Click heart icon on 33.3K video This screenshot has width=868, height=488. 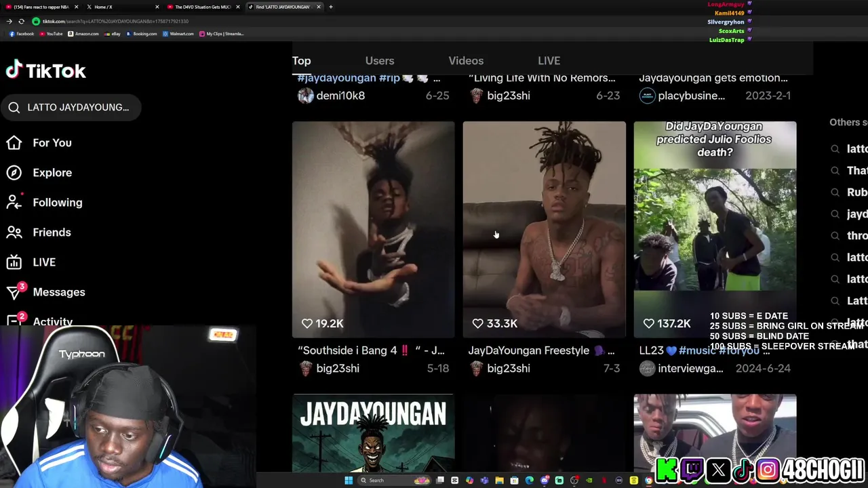[x=478, y=323]
